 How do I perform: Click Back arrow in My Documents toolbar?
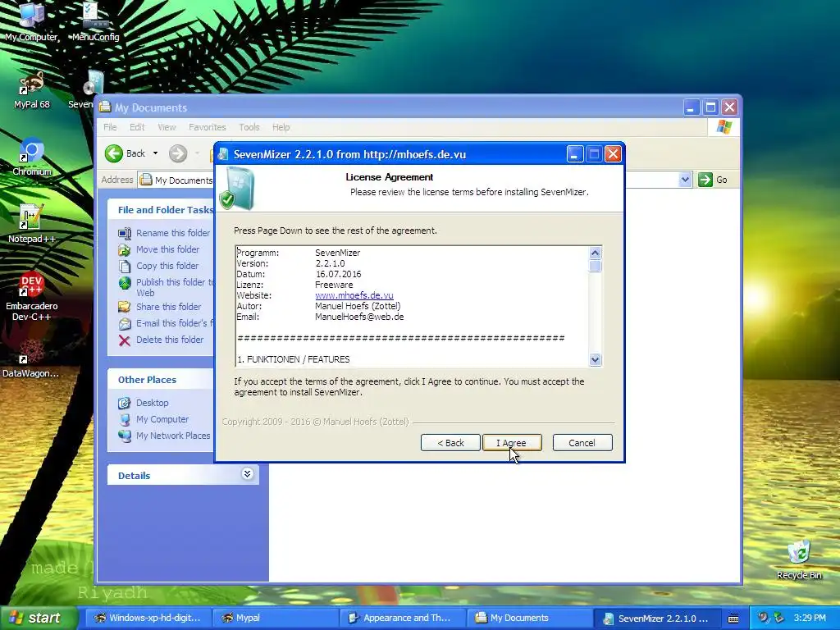point(113,153)
